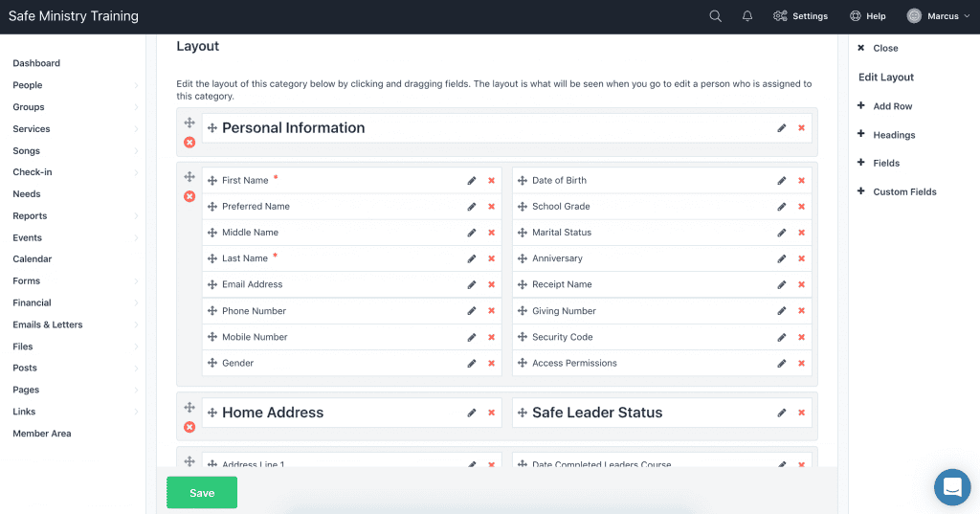This screenshot has width=980, height=514.
Task: Edit the Personal Information heading pencil
Action: 781,128
